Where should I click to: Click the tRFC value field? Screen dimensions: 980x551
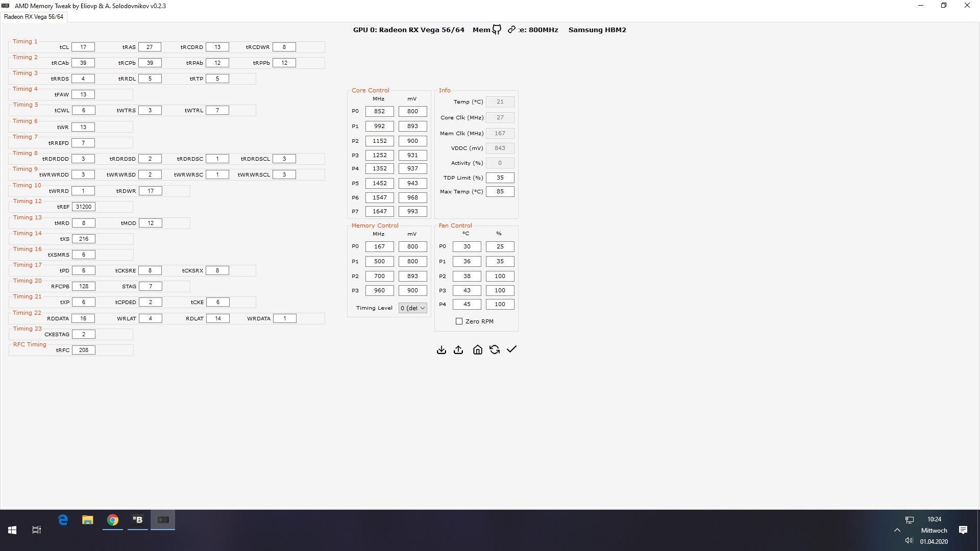click(x=84, y=350)
